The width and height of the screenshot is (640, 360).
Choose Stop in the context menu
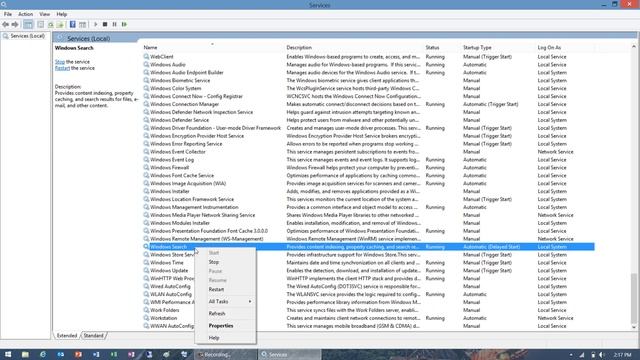coord(225,262)
